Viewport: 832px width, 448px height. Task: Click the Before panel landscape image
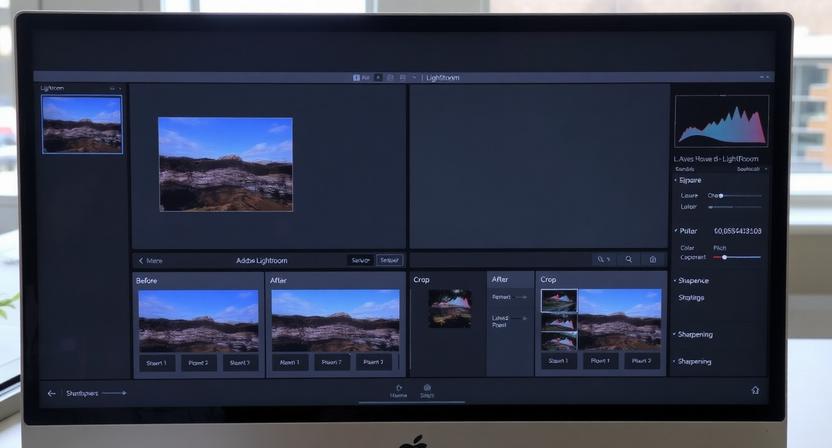[x=198, y=321]
